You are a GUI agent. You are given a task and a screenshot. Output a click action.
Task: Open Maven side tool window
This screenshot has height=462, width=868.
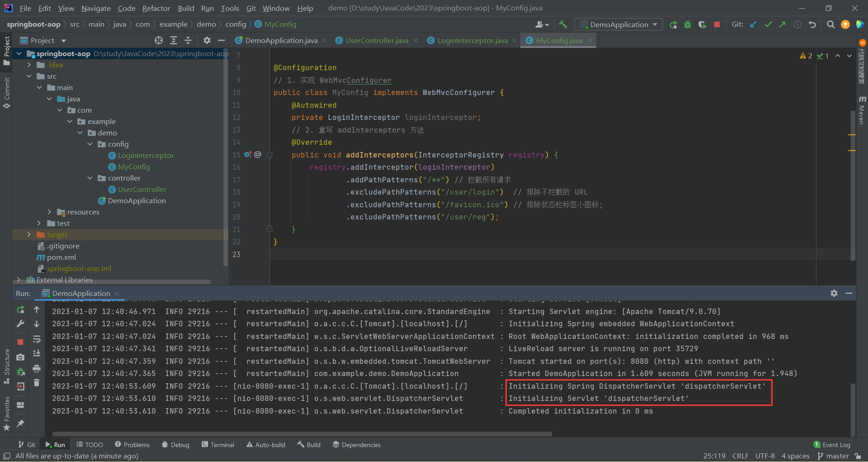[x=862, y=110]
